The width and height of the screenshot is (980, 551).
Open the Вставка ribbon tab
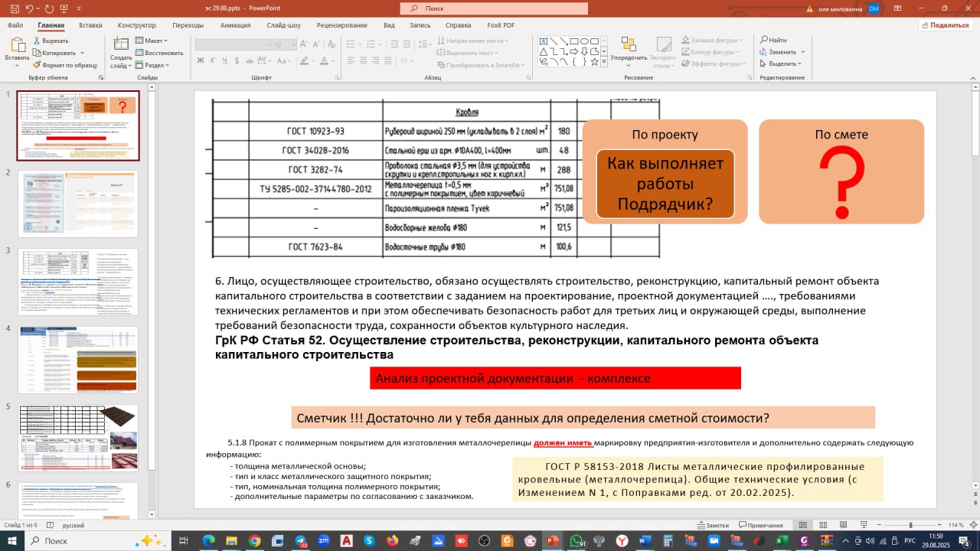point(90,25)
